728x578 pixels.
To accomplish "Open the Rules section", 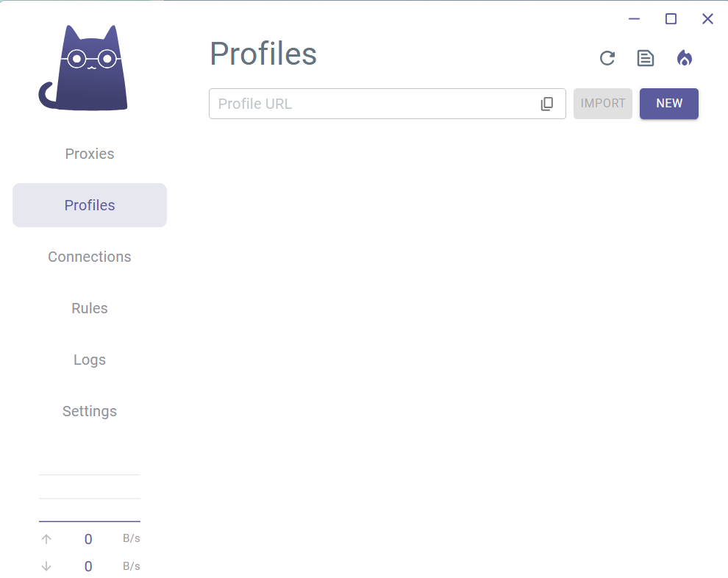I will 90,308.
